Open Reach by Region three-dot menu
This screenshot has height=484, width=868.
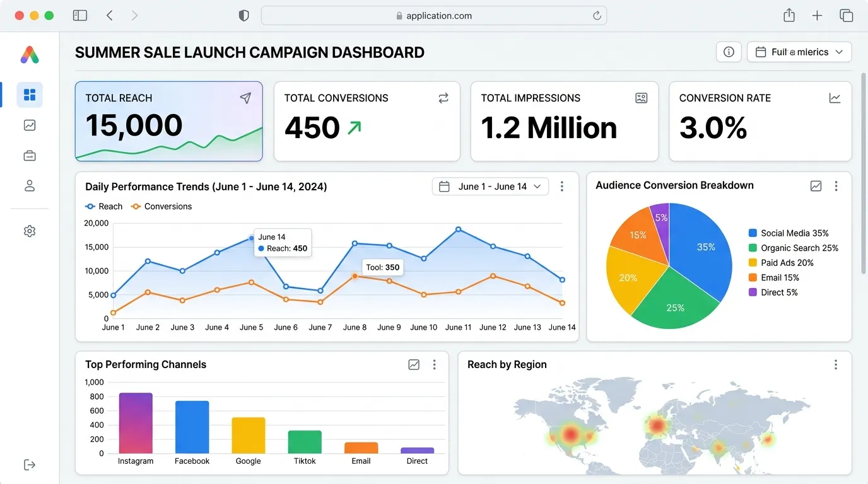coord(836,364)
